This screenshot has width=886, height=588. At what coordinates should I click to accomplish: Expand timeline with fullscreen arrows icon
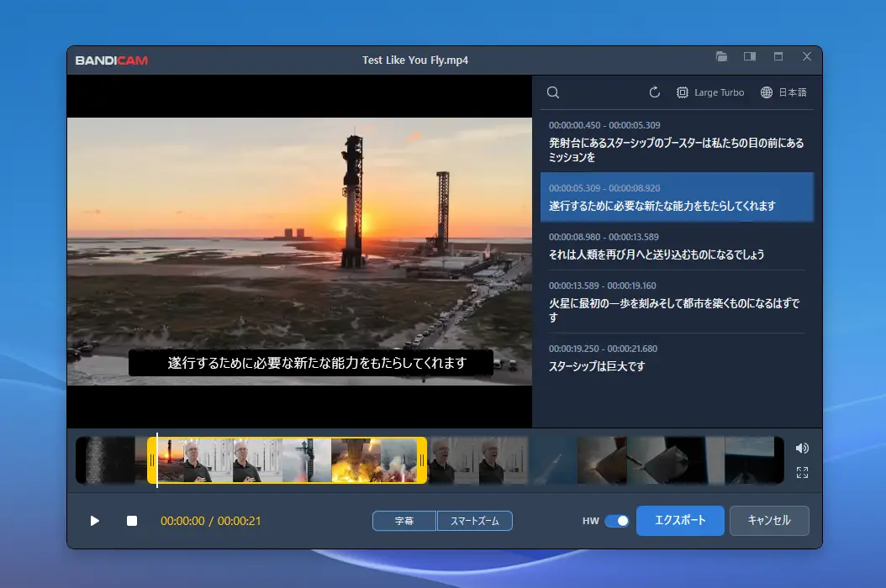tap(802, 472)
